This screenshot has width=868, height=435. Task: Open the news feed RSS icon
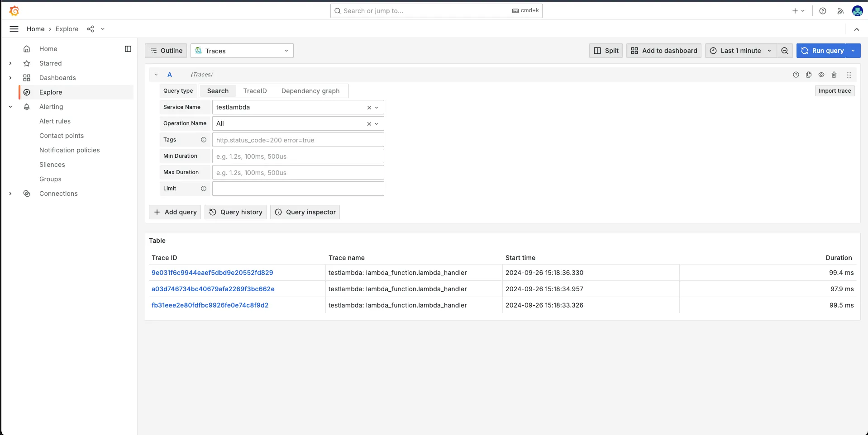(840, 11)
